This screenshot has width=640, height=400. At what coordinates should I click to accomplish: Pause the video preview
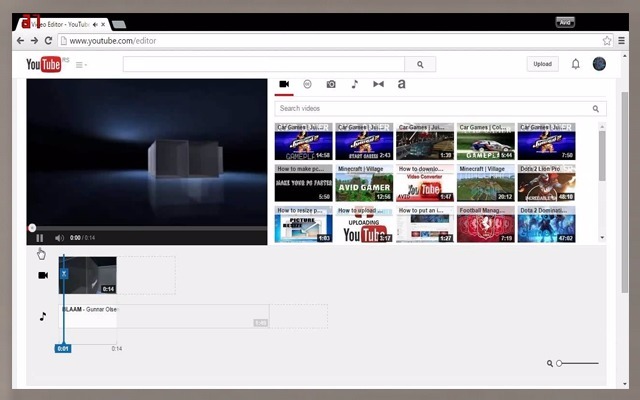coord(40,238)
